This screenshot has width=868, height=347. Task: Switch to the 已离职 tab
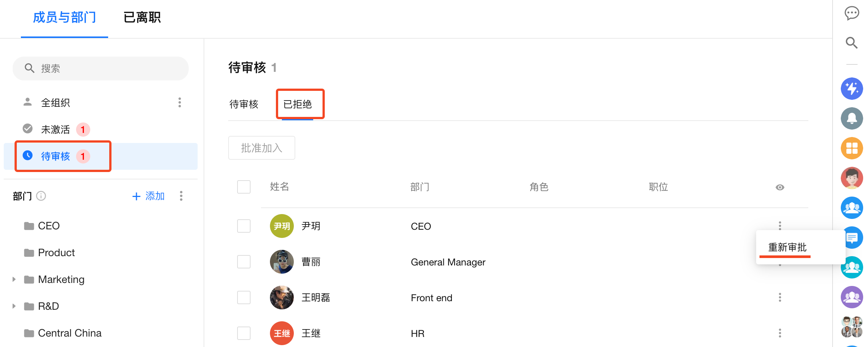pos(142,17)
